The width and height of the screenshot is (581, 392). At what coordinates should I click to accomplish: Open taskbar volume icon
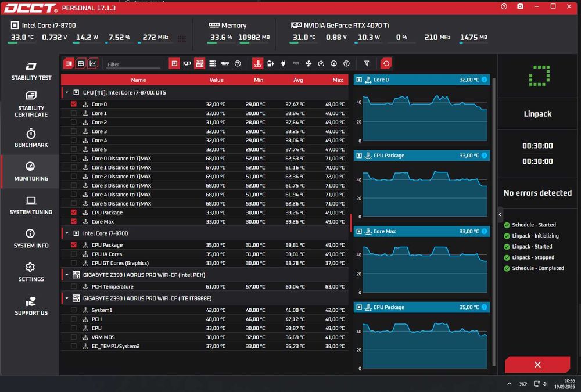(x=545, y=384)
